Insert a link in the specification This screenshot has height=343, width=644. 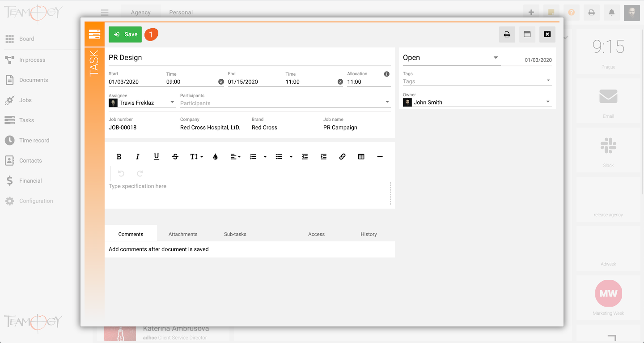click(342, 157)
